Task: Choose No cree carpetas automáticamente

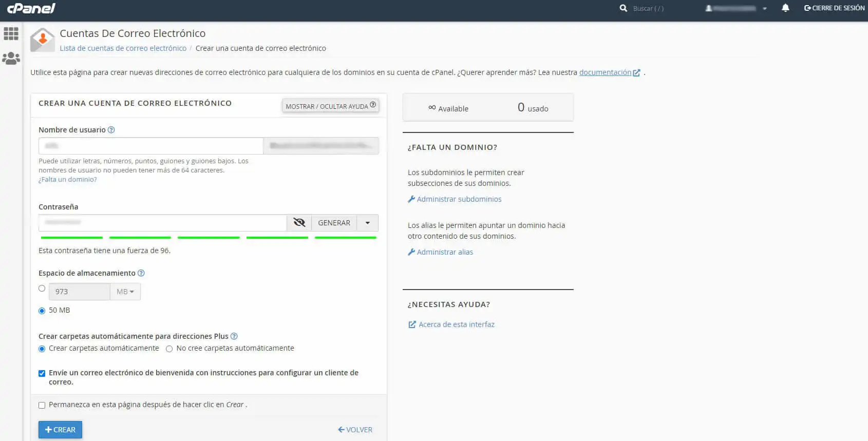Action: (169, 349)
